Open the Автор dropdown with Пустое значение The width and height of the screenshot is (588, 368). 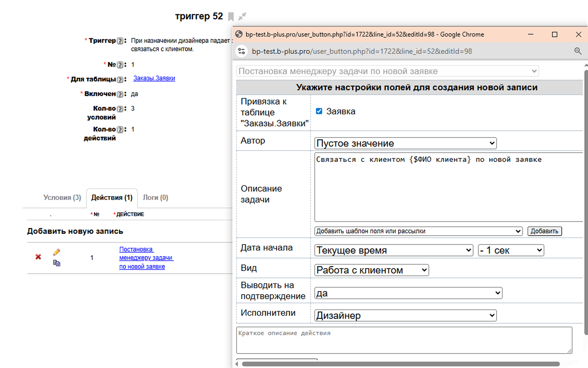point(405,143)
